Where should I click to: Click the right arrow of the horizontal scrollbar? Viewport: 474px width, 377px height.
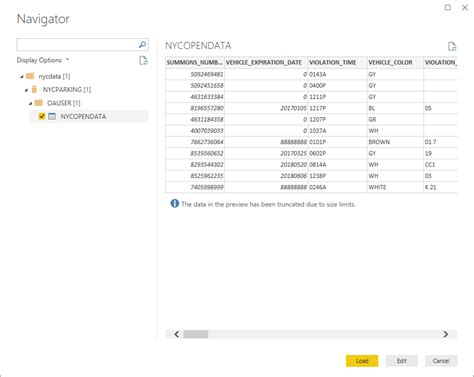click(x=446, y=334)
